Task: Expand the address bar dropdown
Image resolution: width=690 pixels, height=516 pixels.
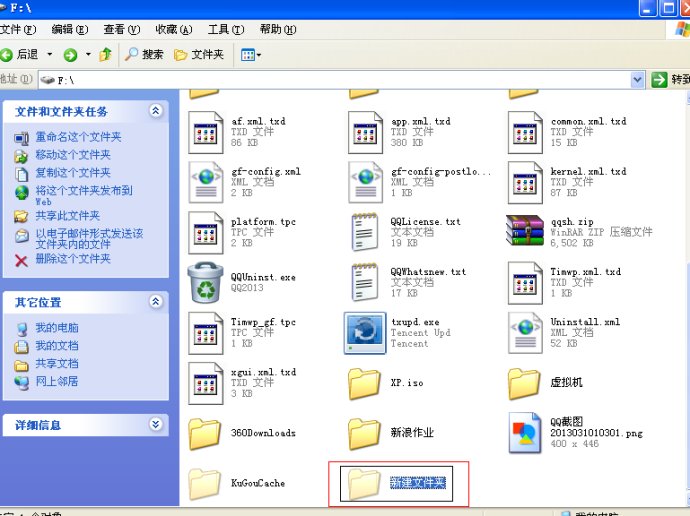Action: coord(637,80)
